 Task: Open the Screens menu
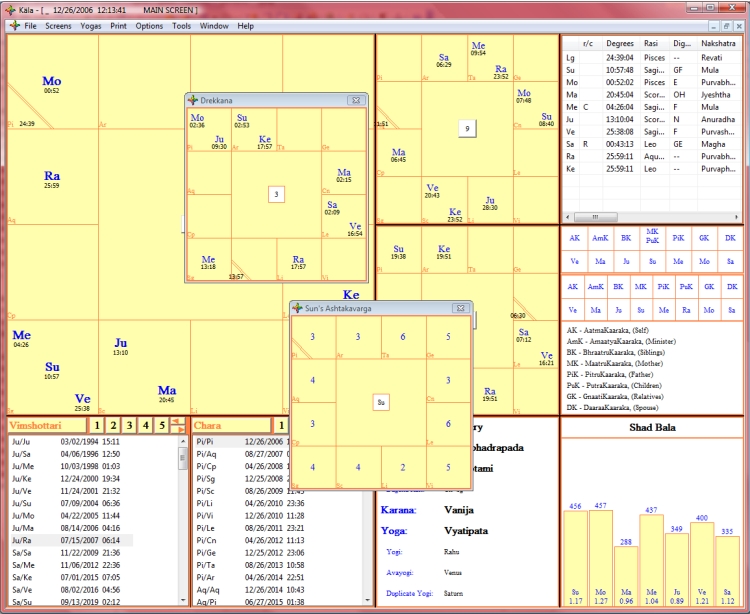pyautogui.click(x=58, y=26)
